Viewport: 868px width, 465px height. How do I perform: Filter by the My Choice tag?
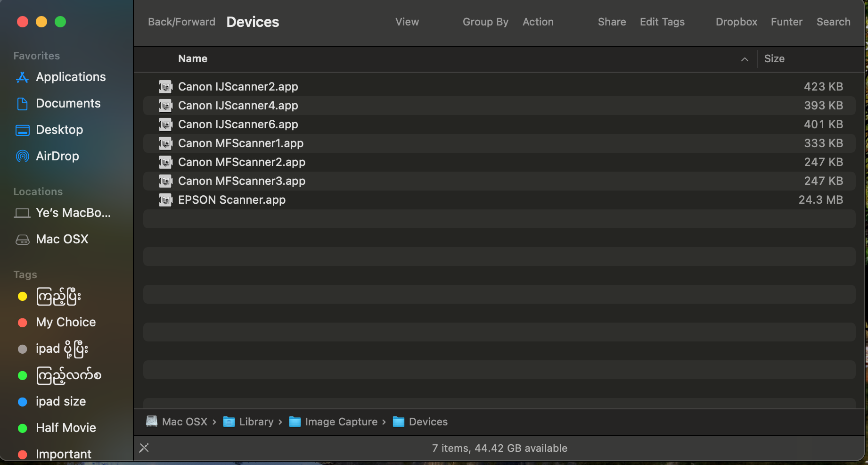pyautogui.click(x=66, y=323)
